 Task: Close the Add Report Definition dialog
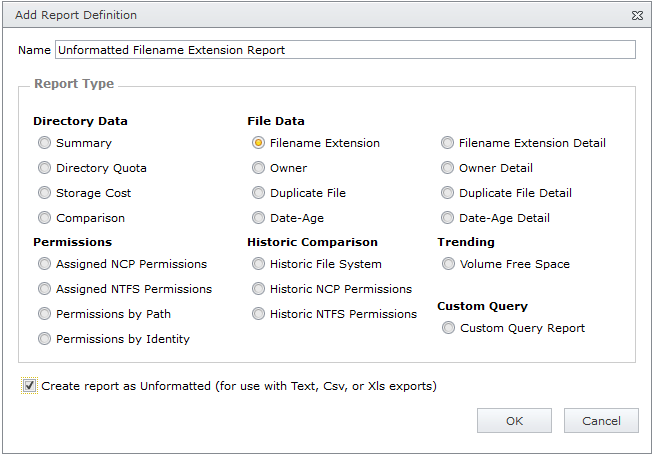(637, 15)
